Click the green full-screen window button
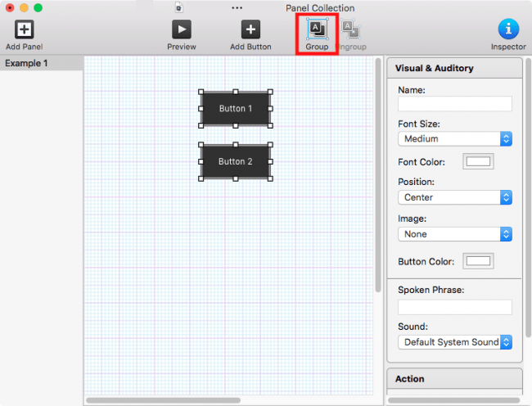 38,7
